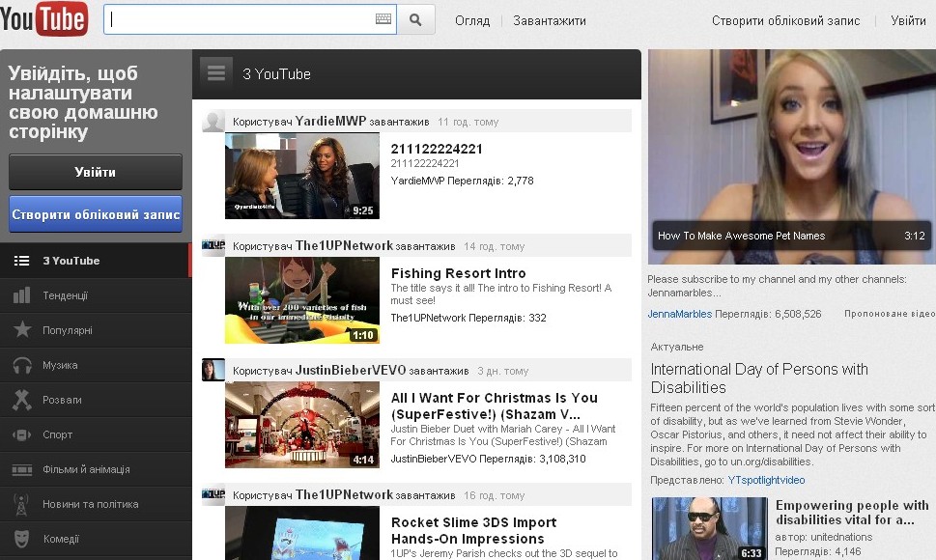936x560 pixels.
Task: Click YardieMWP user avatar icon
Action: (213, 121)
